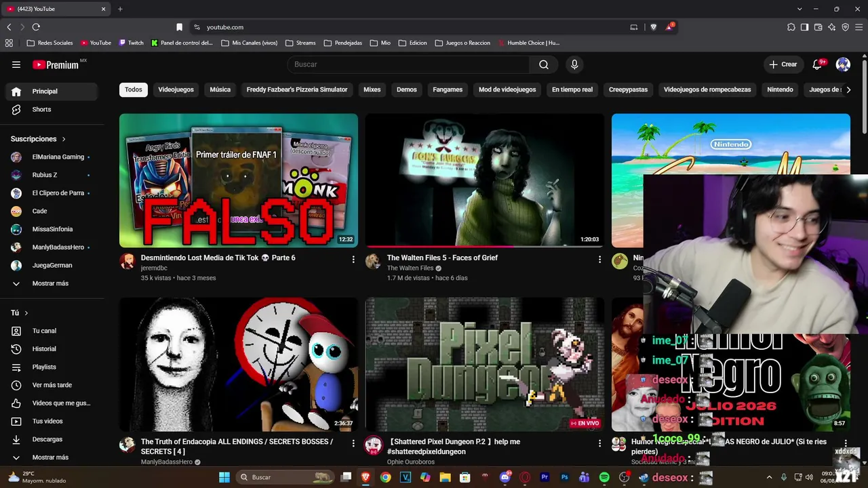Click the YouTube search input field
868x488 pixels.
[409, 64]
